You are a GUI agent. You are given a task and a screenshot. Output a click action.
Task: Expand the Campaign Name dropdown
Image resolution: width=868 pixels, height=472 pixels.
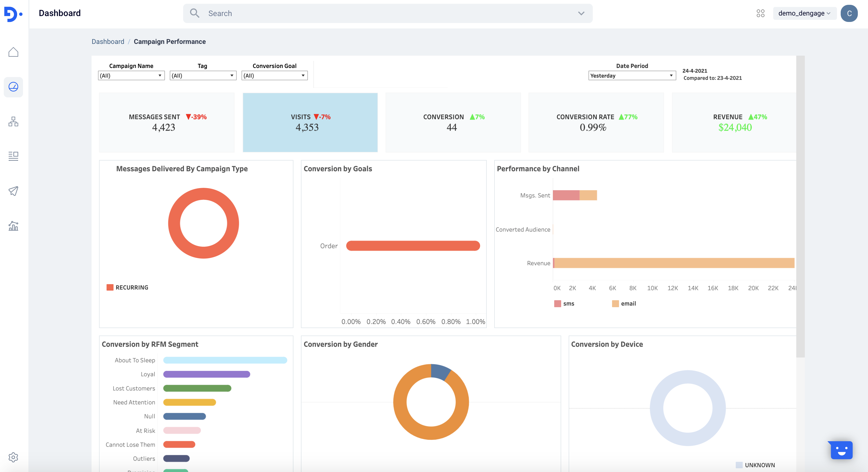coord(131,75)
